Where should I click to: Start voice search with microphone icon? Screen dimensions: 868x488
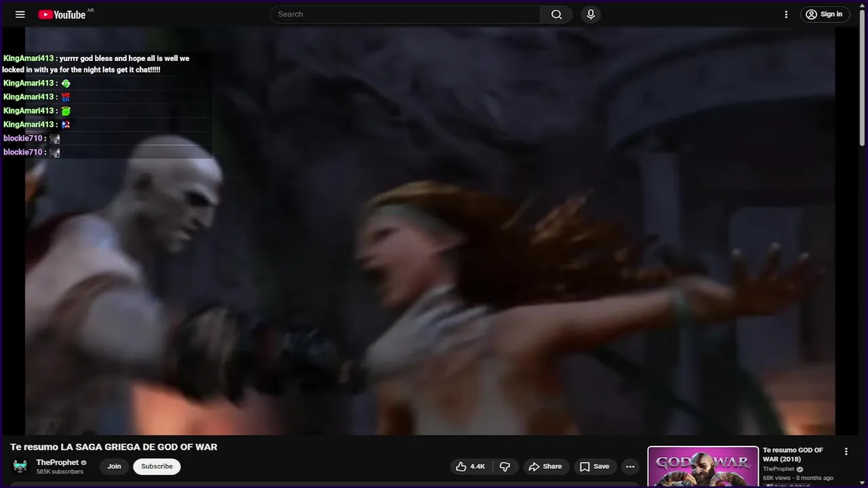(591, 14)
